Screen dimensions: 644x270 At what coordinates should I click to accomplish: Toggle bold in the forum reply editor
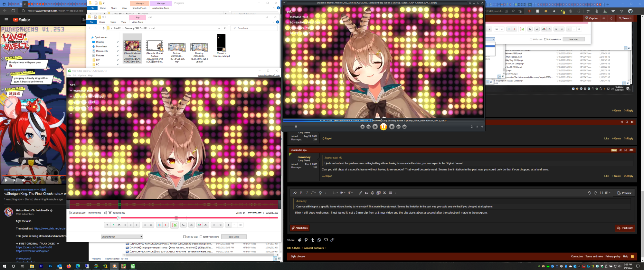click(301, 193)
